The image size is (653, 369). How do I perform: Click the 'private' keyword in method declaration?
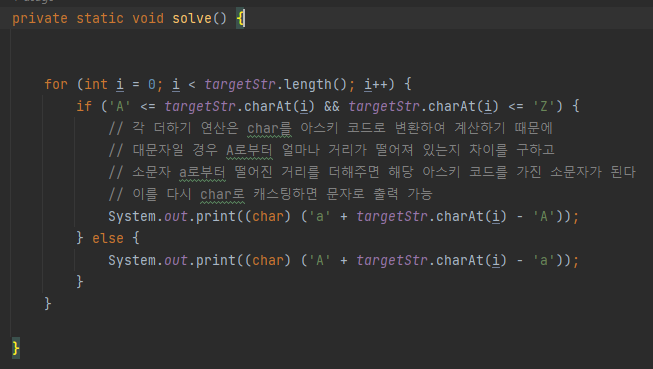tap(40, 19)
